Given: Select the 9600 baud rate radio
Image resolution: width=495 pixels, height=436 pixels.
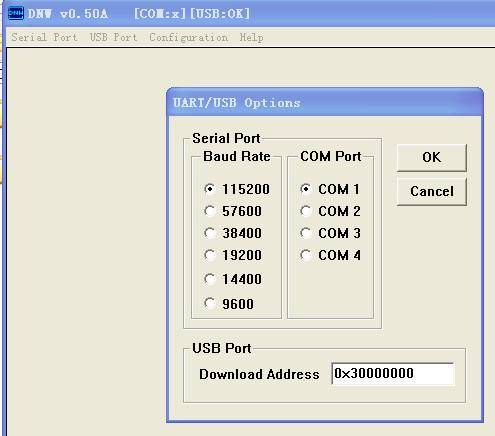Looking at the screenshot, I should point(229,304).
